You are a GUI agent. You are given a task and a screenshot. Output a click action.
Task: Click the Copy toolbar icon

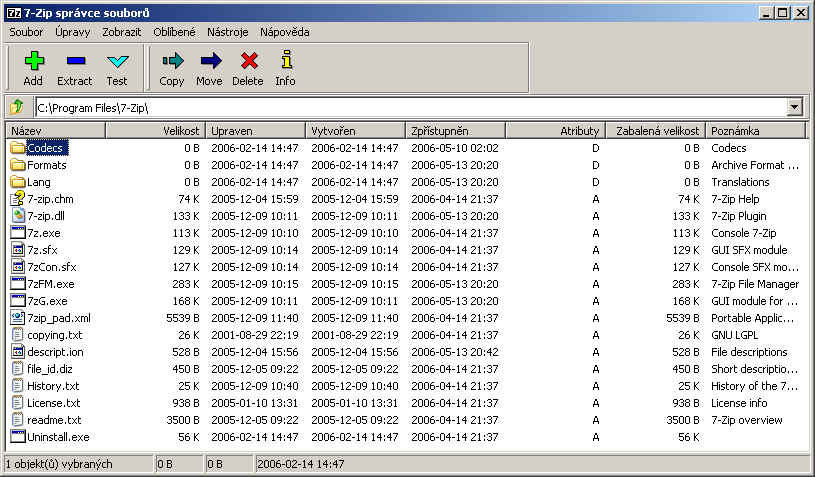pos(172,61)
